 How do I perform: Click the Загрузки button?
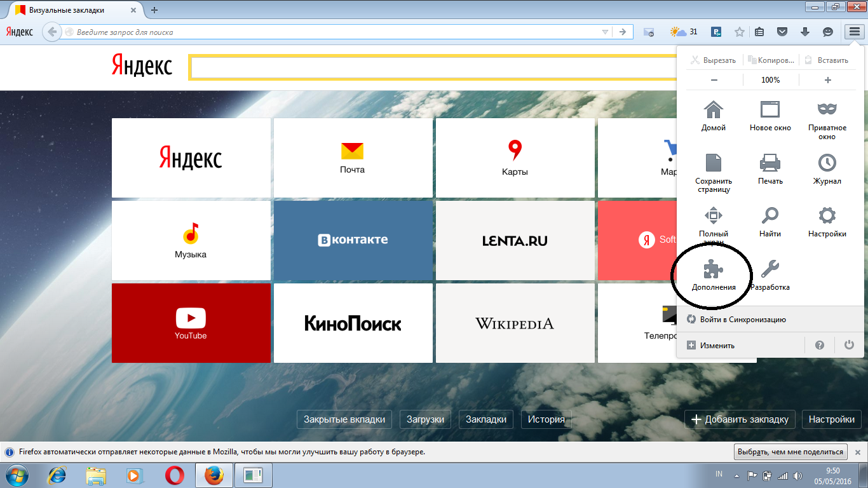[425, 419]
